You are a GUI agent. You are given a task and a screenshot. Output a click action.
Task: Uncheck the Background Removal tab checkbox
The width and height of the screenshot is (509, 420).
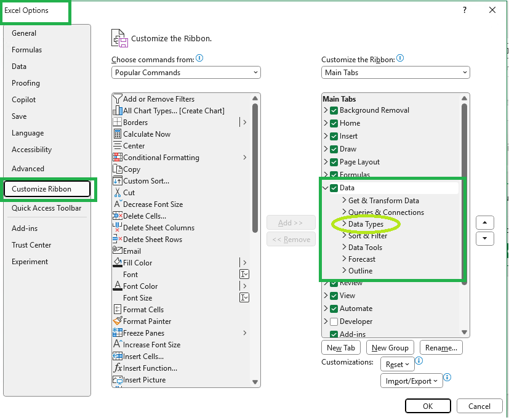pos(334,110)
